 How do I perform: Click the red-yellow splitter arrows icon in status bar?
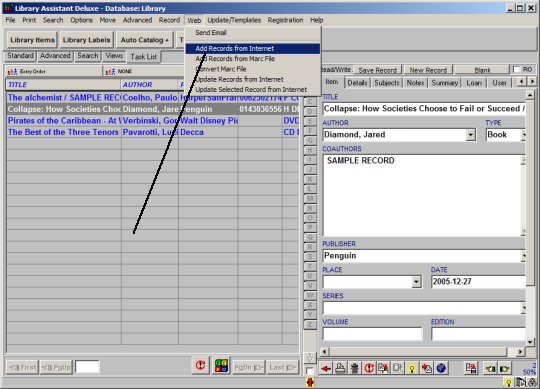[x=310, y=382]
